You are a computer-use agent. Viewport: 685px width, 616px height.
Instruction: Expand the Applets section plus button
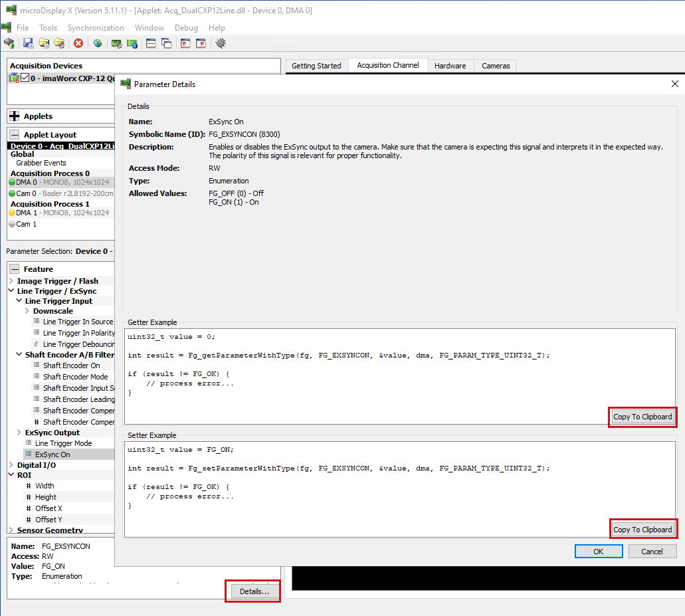pyautogui.click(x=15, y=116)
